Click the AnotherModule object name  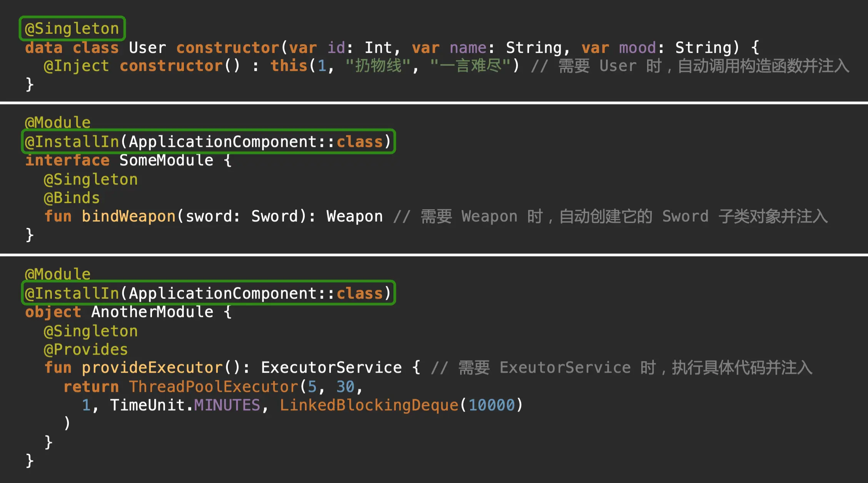coord(152,311)
